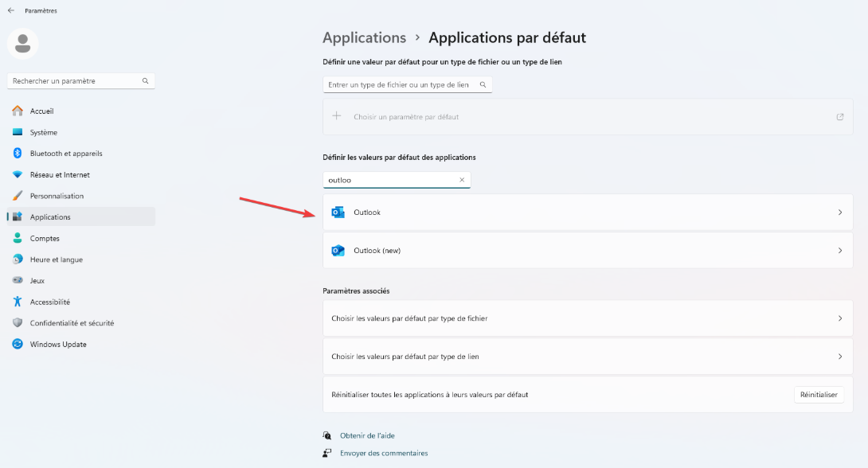This screenshot has width=868, height=468.
Task: Focus the Rechercher un paramètre search field
Action: [x=80, y=80]
